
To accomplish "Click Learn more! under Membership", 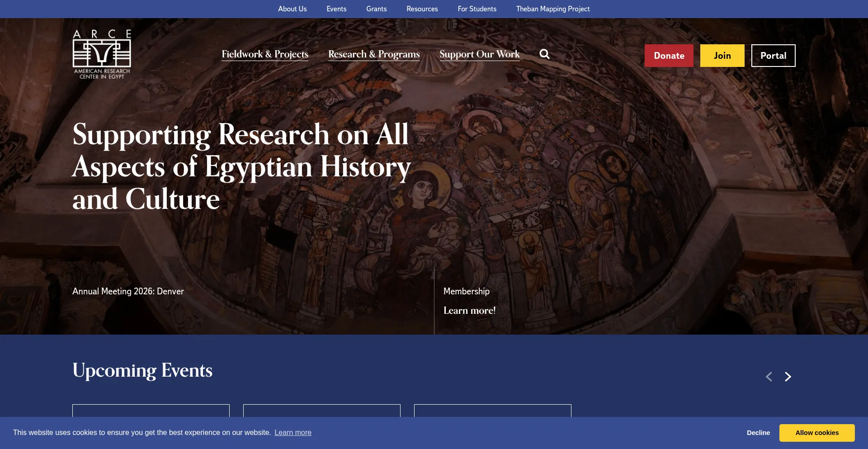I will pyautogui.click(x=469, y=311).
